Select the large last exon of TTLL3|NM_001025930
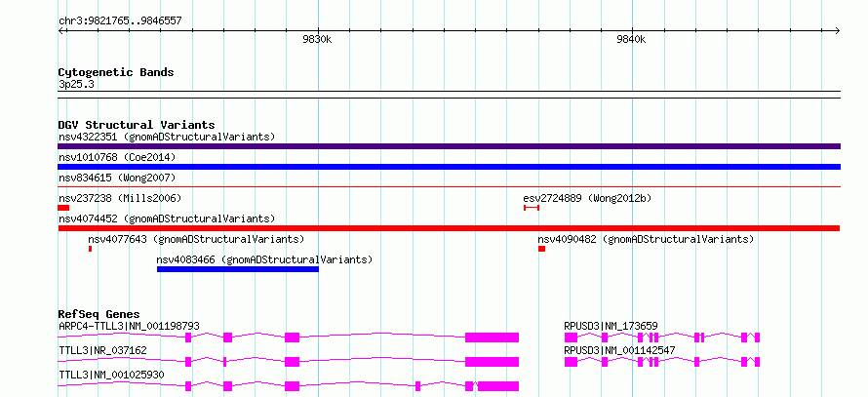 [498, 386]
